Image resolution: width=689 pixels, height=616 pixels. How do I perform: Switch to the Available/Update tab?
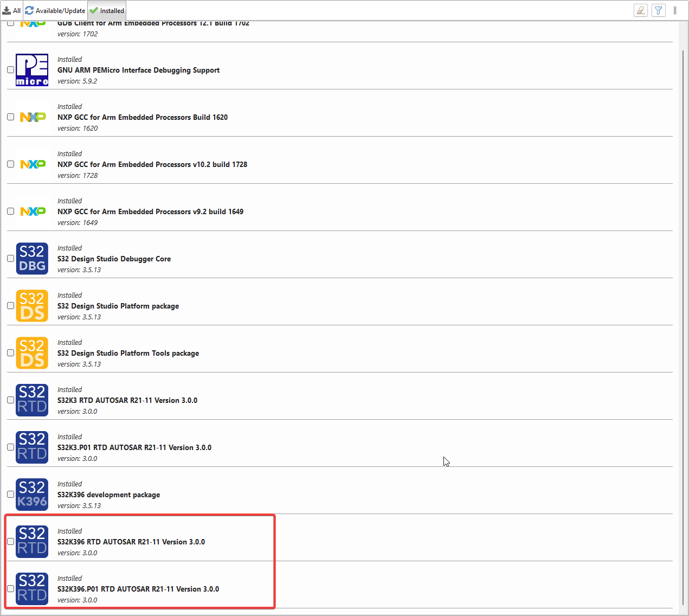(x=55, y=10)
